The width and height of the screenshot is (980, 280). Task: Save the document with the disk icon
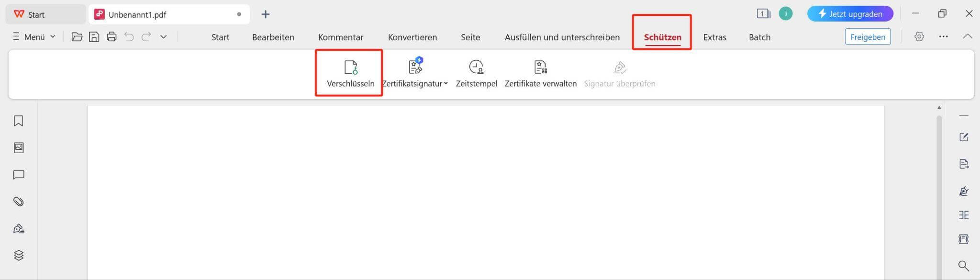click(94, 37)
